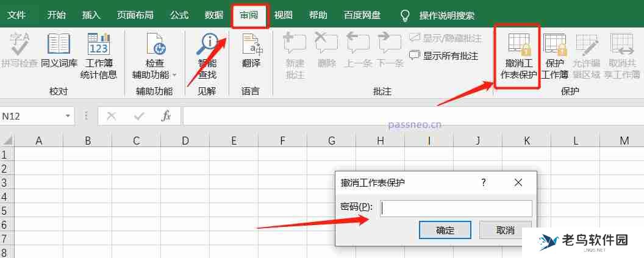Open the 文件 menu
Screen dimensions: 644x258
tap(16, 16)
